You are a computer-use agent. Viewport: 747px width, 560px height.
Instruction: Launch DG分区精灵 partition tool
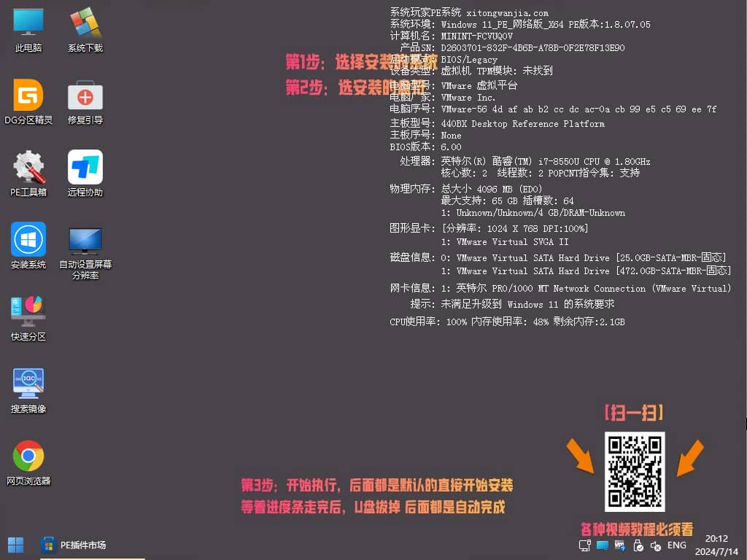tap(28, 102)
